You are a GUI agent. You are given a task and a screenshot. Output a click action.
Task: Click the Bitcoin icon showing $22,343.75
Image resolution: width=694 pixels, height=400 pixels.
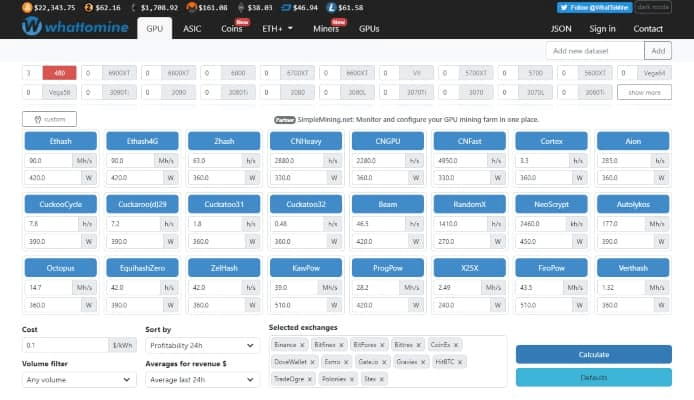[x=27, y=8]
